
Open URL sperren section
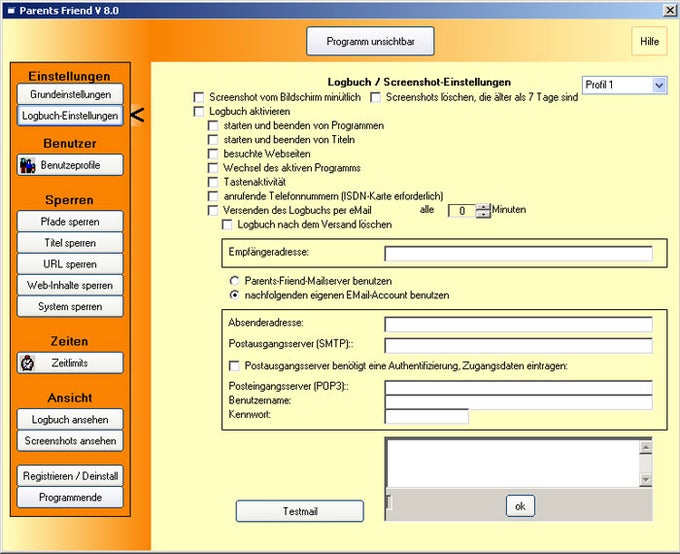click(70, 264)
